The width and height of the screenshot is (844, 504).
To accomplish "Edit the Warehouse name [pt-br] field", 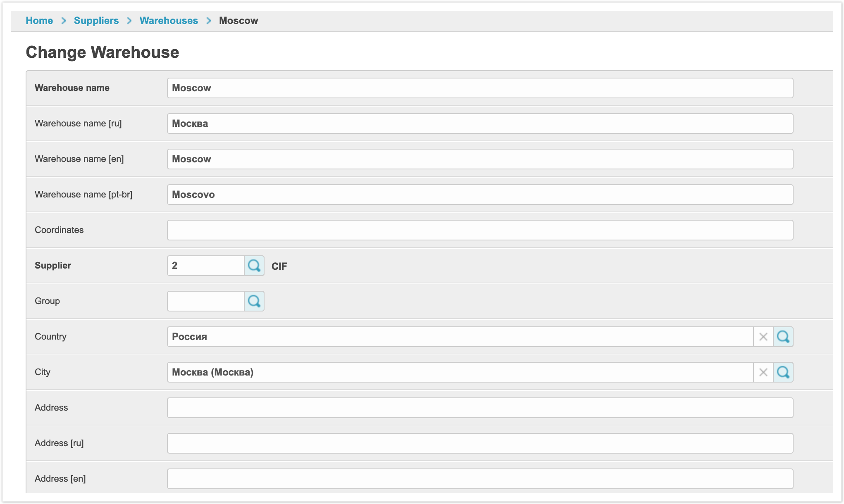I will pyautogui.click(x=479, y=195).
